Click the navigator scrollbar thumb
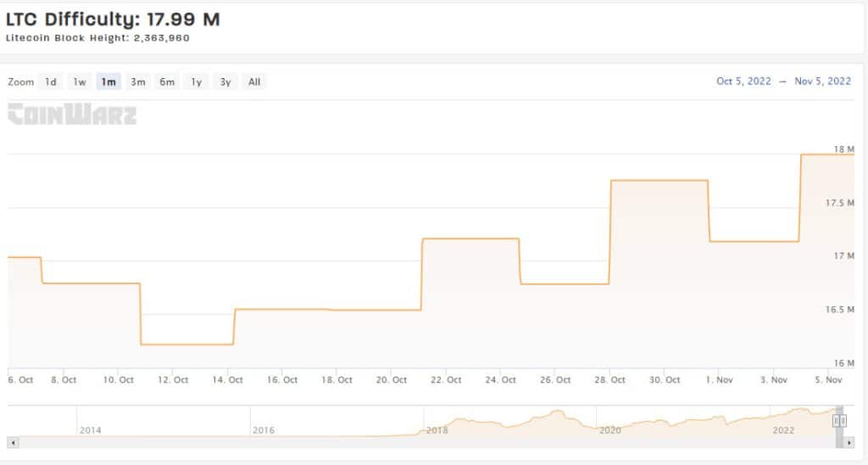868x465 pixels. (839, 443)
